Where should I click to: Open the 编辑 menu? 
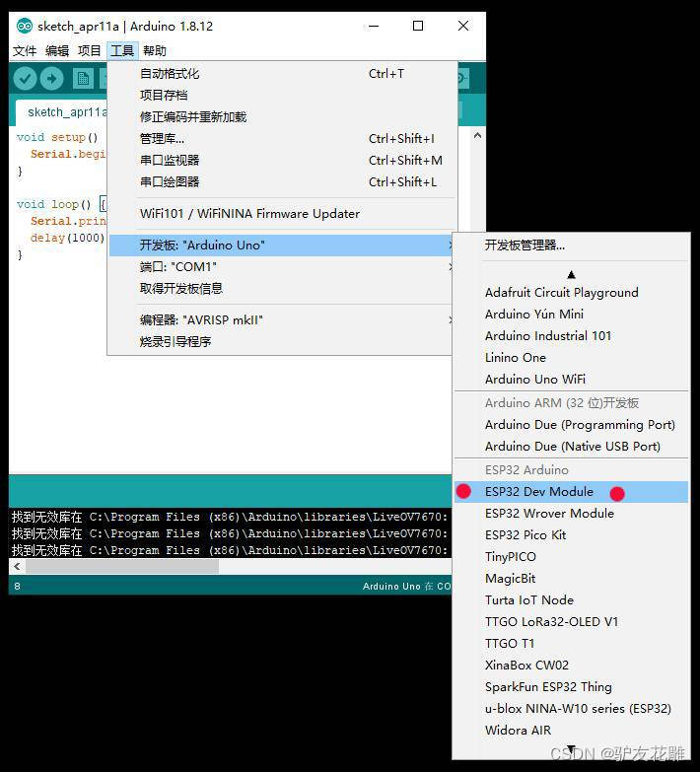pos(57,50)
